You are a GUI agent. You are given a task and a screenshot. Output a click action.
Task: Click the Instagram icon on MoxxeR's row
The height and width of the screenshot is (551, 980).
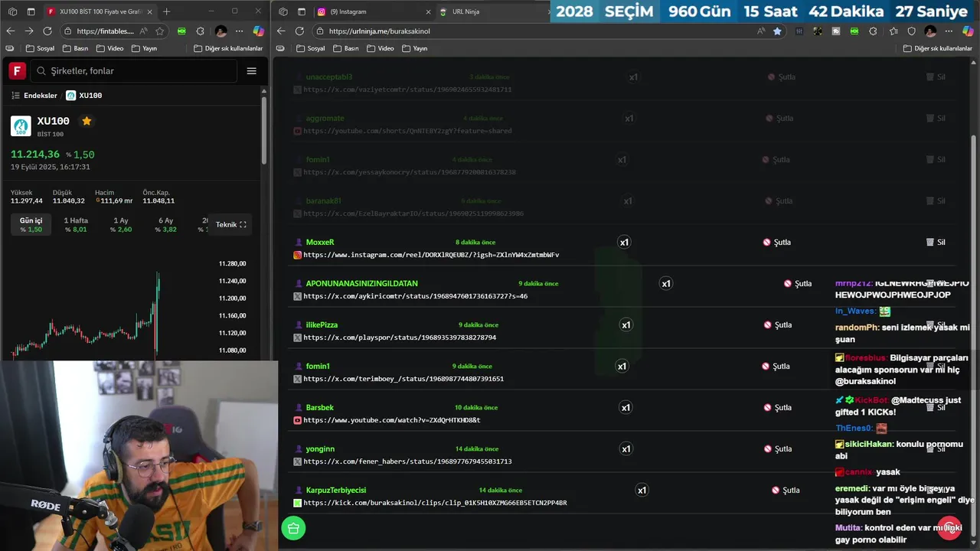(298, 255)
